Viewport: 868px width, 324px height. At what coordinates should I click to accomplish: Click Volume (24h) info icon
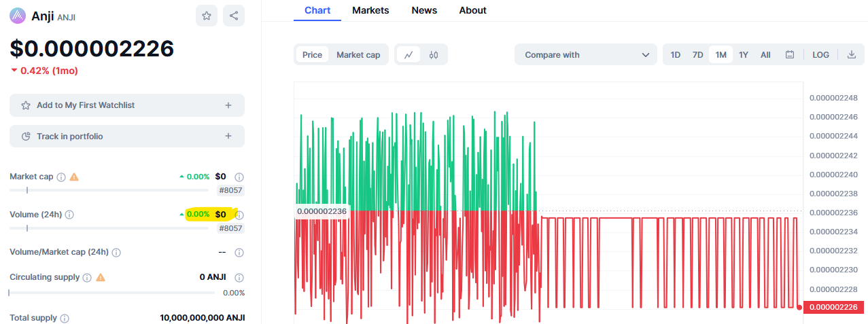[69, 215]
